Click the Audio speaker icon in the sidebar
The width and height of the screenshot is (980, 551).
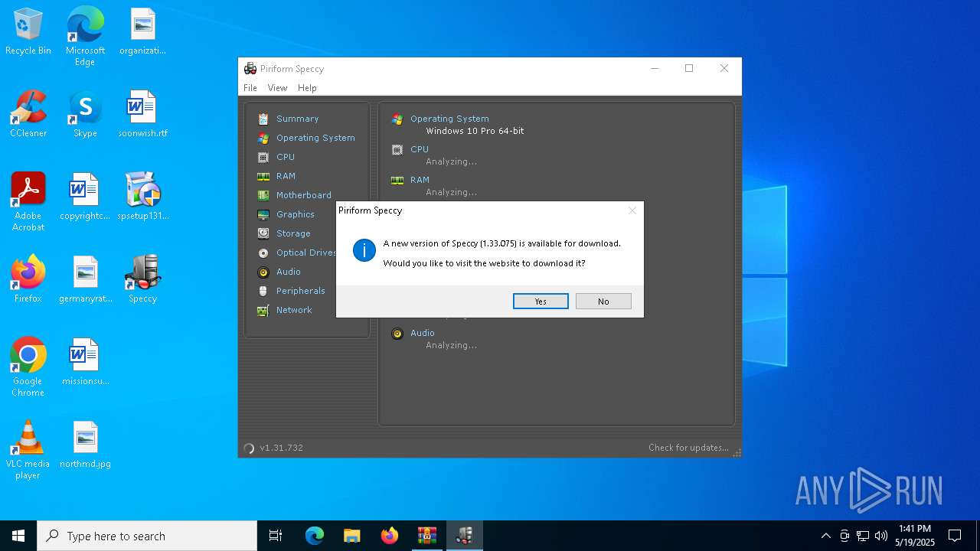point(263,272)
